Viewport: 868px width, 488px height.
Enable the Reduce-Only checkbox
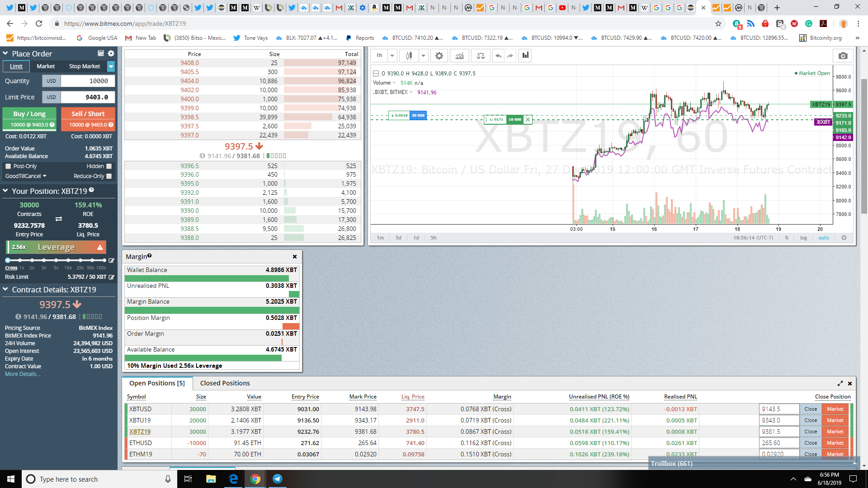pyautogui.click(x=109, y=176)
